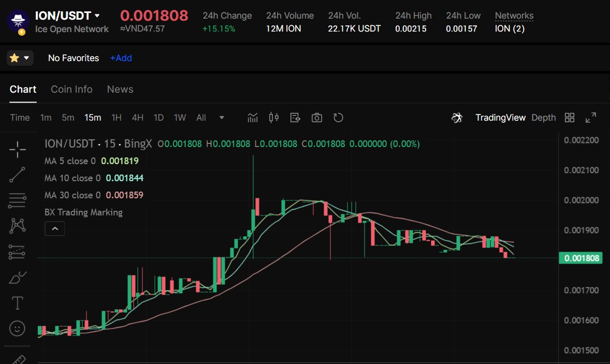Select the 1D timeframe
The image size is (610, 364).
pyautogui.click(x=158, y=118)
